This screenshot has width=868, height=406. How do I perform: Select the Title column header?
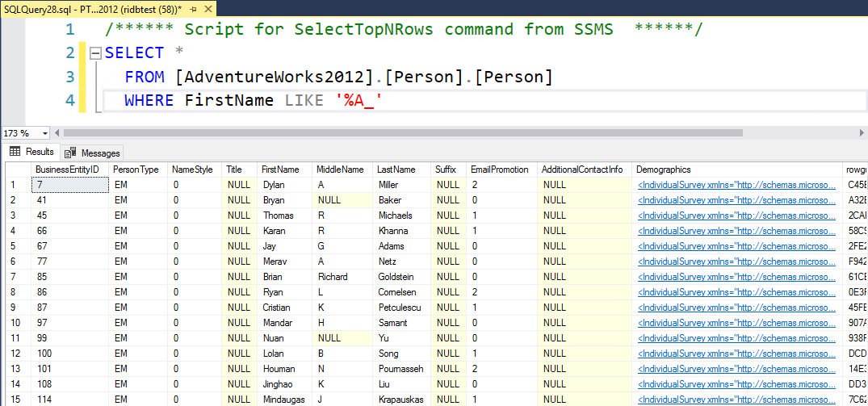pos(240,170)
